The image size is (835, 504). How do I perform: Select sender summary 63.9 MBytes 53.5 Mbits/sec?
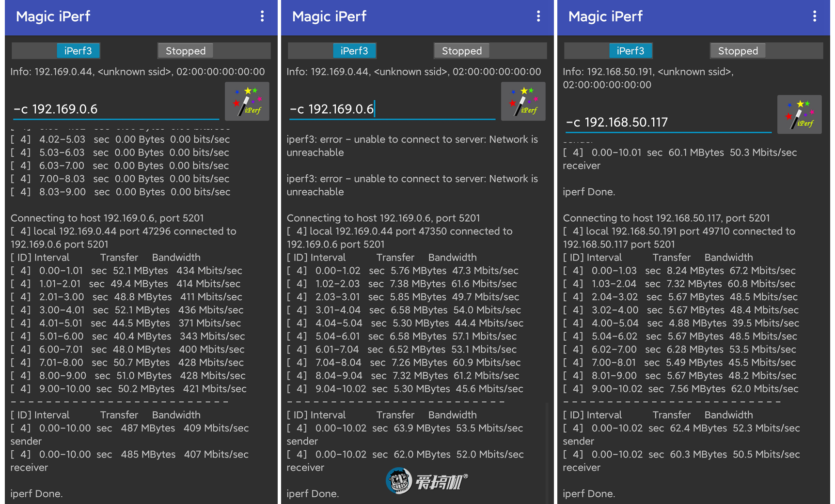(x=405, y=435)
